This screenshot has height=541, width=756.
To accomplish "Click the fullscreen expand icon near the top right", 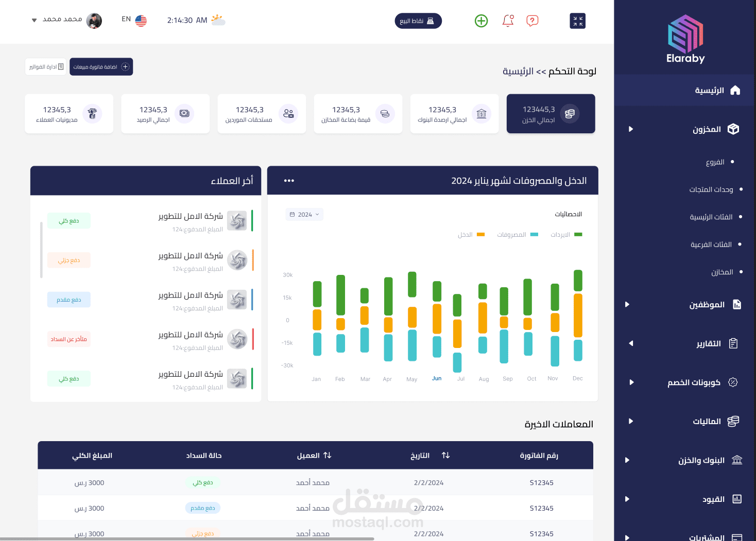I will tap(577, 21).
